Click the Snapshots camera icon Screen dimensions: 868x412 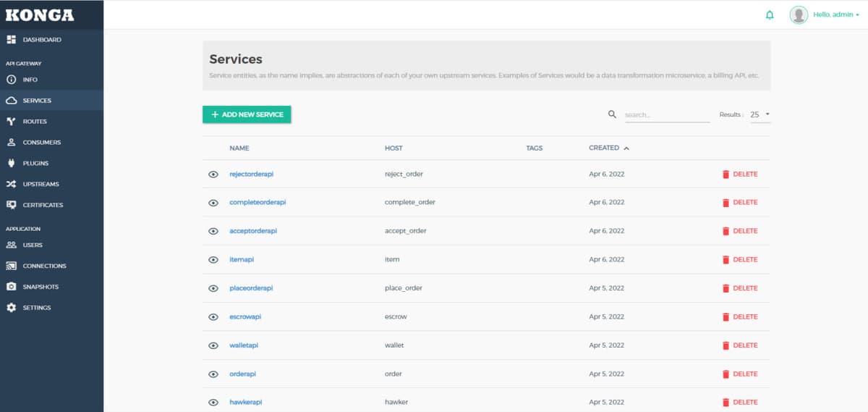click(11, 287)
